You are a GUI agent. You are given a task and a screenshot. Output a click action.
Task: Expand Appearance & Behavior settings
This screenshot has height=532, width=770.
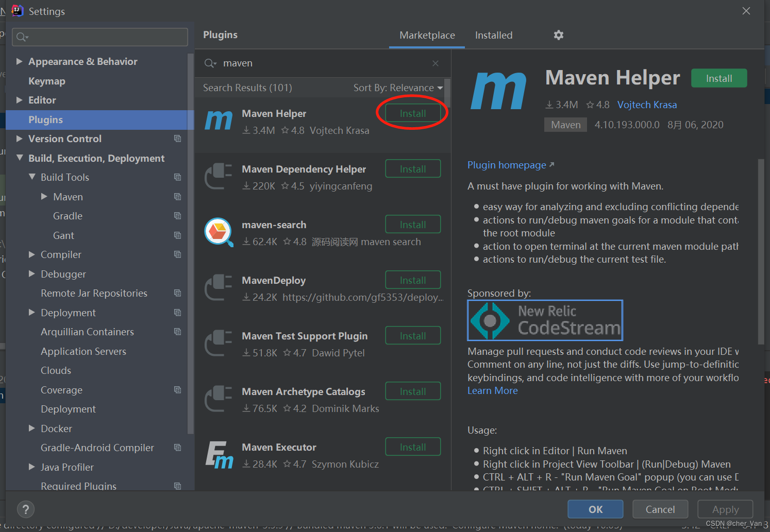pyautogui.click(x=19, y=61)
